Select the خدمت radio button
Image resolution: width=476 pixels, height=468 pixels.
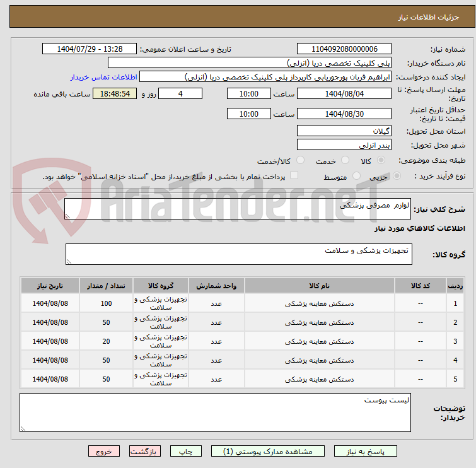[345, 160]
